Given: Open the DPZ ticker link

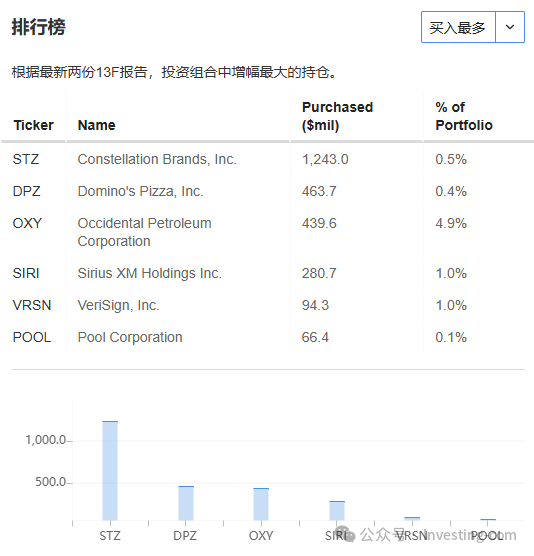Looking at the screenshot, I should point(27,191).
